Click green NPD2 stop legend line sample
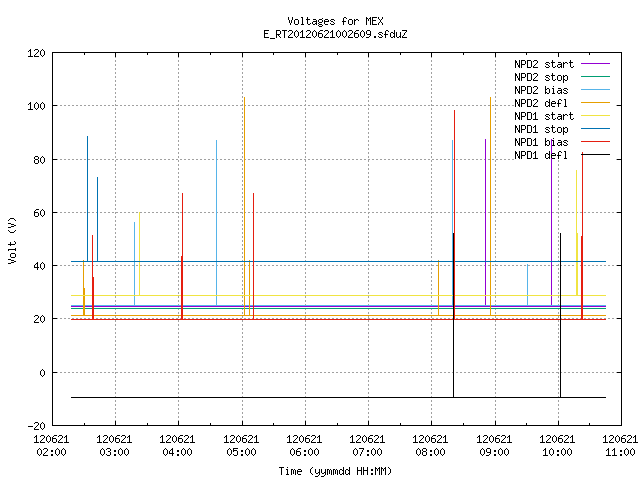 [x=596, y=77]
